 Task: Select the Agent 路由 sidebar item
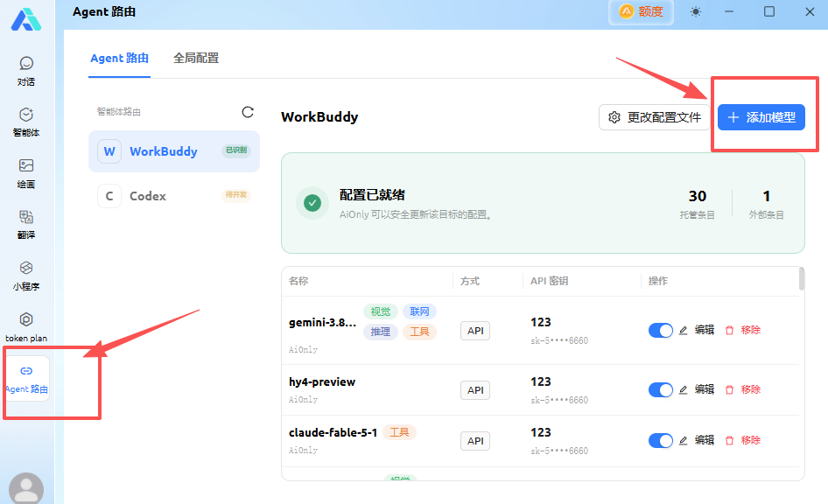[x=26, y=378]
